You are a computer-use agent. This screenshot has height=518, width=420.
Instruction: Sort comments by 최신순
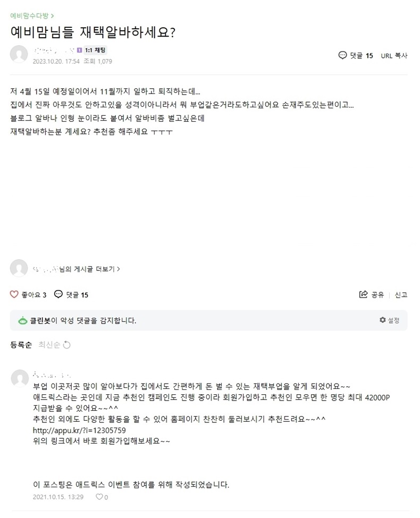(49, 345)
